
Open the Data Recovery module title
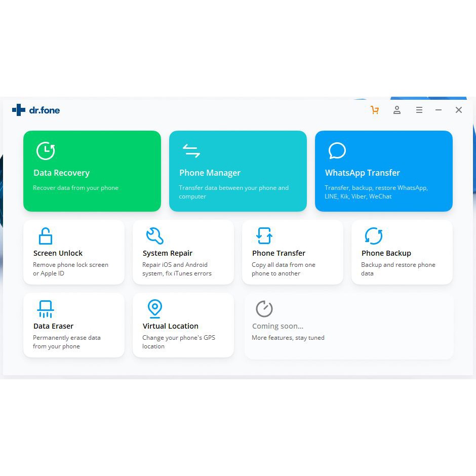click(x=61, y=173)
